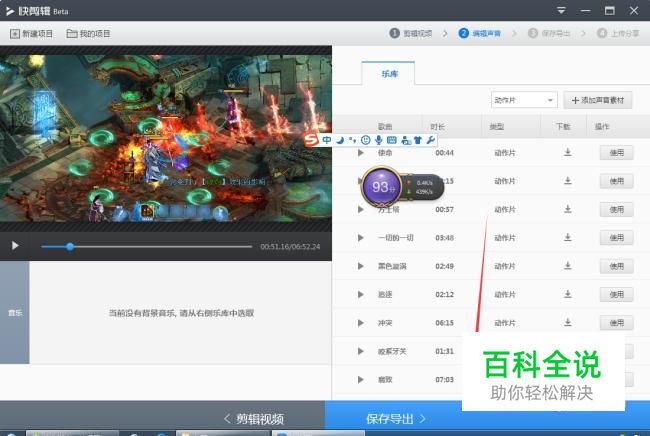Preview the 07:03 track
The width and height of the screenshot is (650, 436).
point(361,380)
